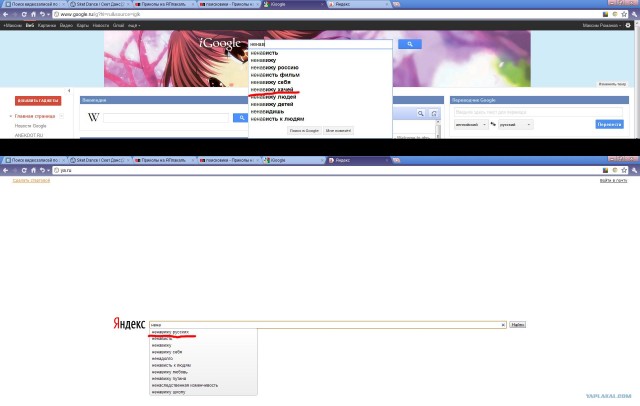The height and width of the screenshot is (406, 640).
Task: Click blue iGoogle search magnifier button
Action: [410, 44]
